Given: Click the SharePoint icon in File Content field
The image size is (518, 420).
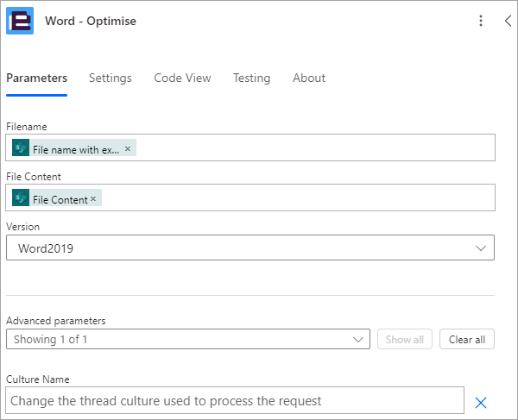Looking at the screenshot, I should click(21, 197).
